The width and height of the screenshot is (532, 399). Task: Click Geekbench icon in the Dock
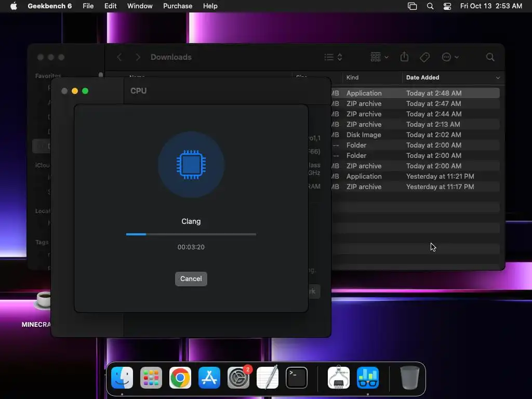click(368, 378)
